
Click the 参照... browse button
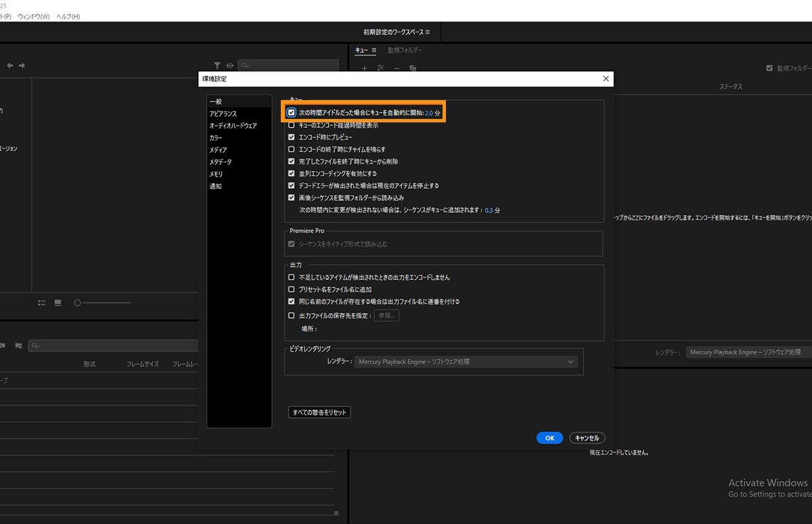(386, 316)
